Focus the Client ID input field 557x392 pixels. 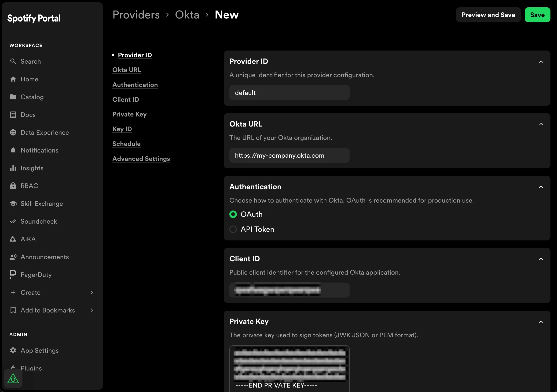289,290
